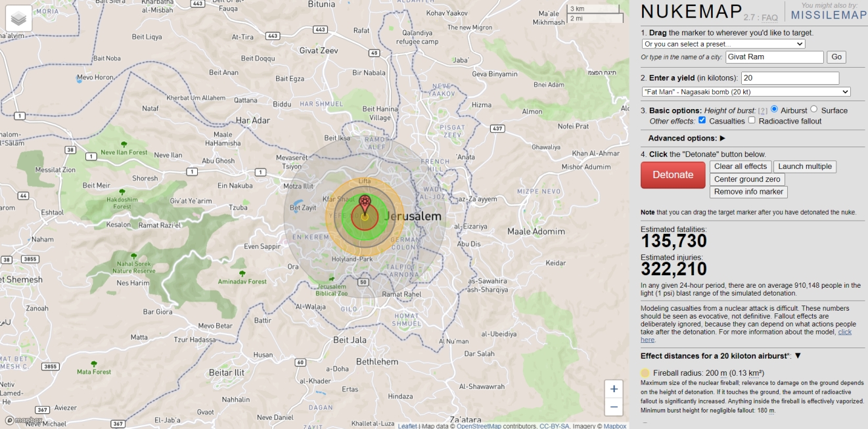Image resolution: width=868 pixels, height=429 pixels.
Task: Click the Jerusalem city label on the map
Action: point(411,216)
